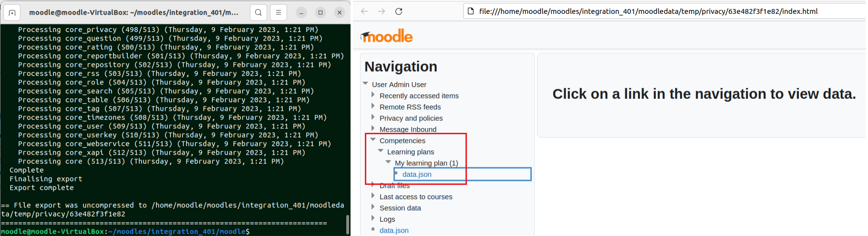The image size is (868, 236).
Task: Open a new terminal tab icon
Action: [12, 12]
